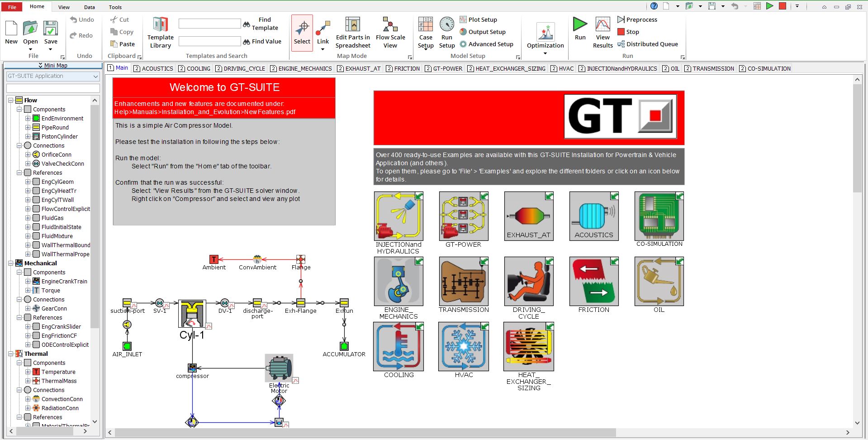Collapse the Flow section in Mini Map

[x=11, y=100]
